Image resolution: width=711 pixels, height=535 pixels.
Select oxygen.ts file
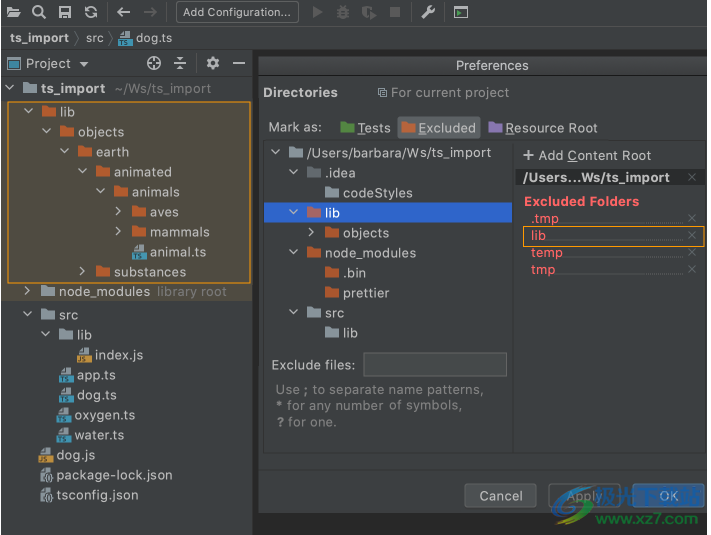tap(96, 415)
